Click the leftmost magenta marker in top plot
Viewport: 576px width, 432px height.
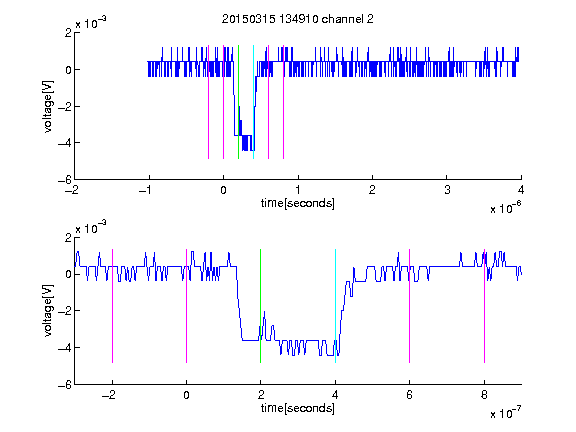tap(209, 102)
